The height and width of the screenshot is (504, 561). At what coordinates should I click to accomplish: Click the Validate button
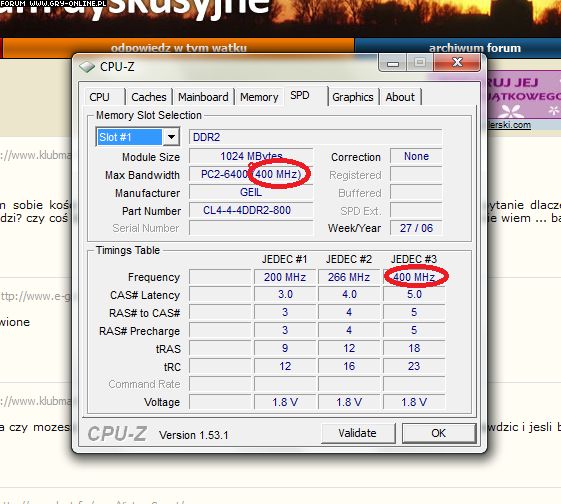click(358, 433)
